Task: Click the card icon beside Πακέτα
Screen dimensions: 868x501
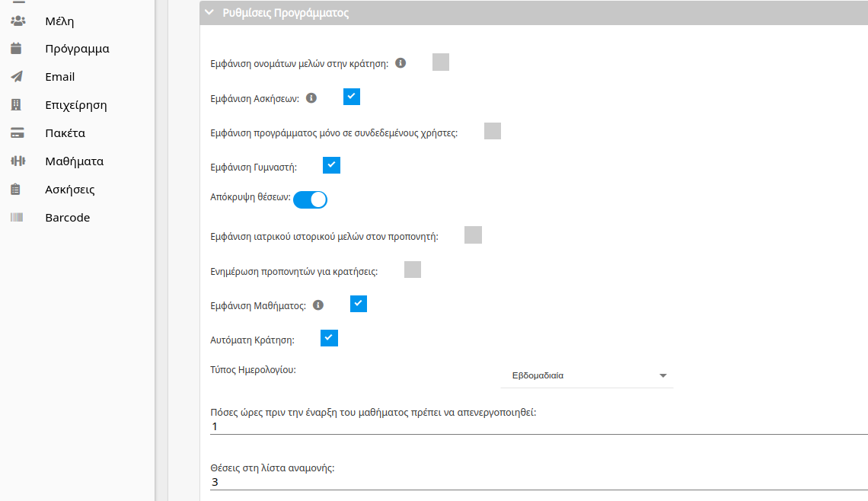Action: click(18, 132)
